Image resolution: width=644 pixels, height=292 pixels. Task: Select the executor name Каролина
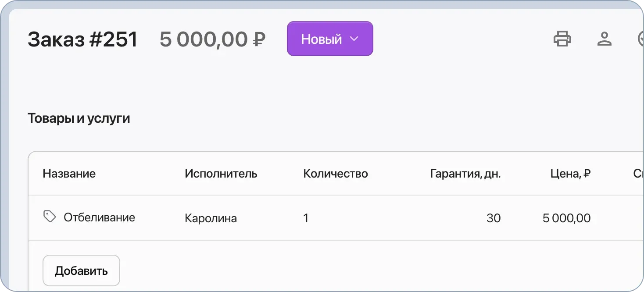pyautogui.click(x=211, y=217)
